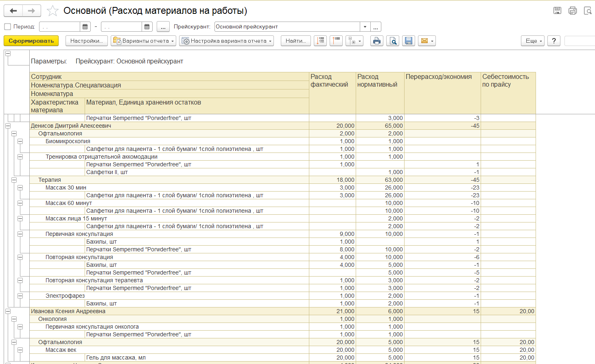The height and width of the screenshot is (364, 595).
Task: Click the period end date field
Action: (122, 27)
